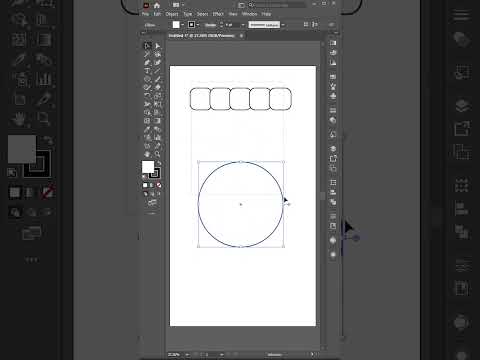The width and height of the screenshot is (480, 360).
Task: Pick the Pen tool
Action: coord(147,62)
